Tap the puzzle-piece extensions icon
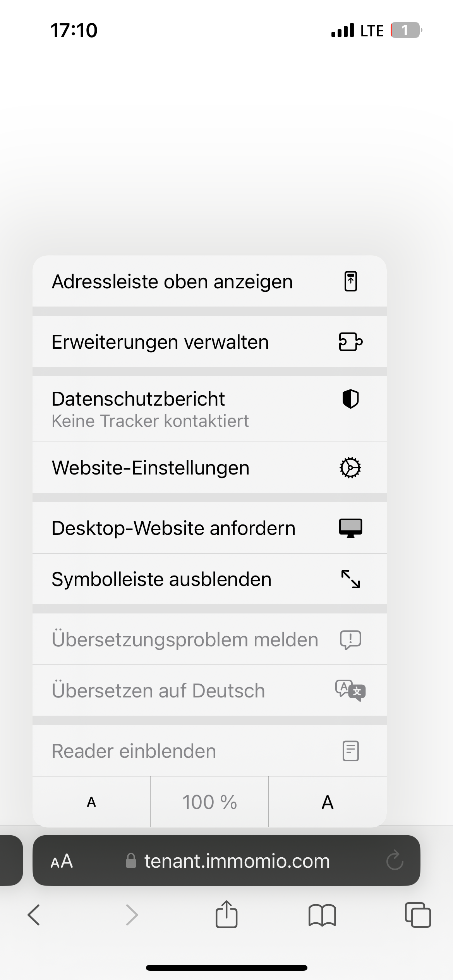 [350, 342]
